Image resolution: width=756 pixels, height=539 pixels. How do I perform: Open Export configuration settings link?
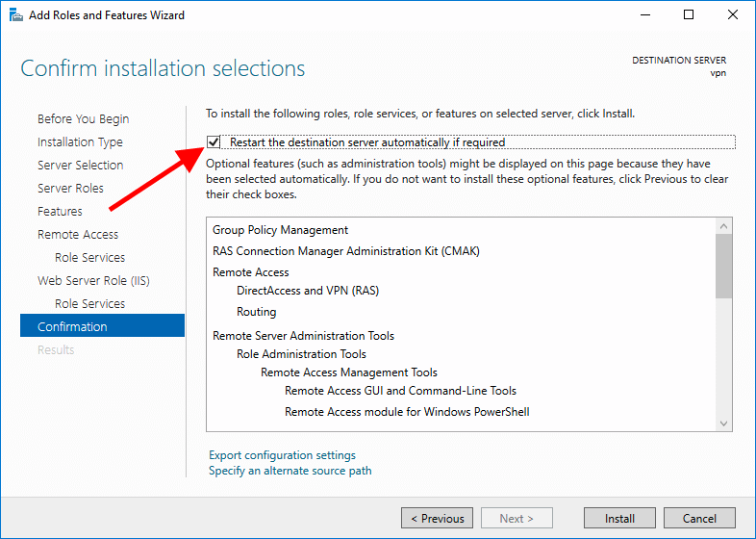pyautogui.click(x=282, y=455)
